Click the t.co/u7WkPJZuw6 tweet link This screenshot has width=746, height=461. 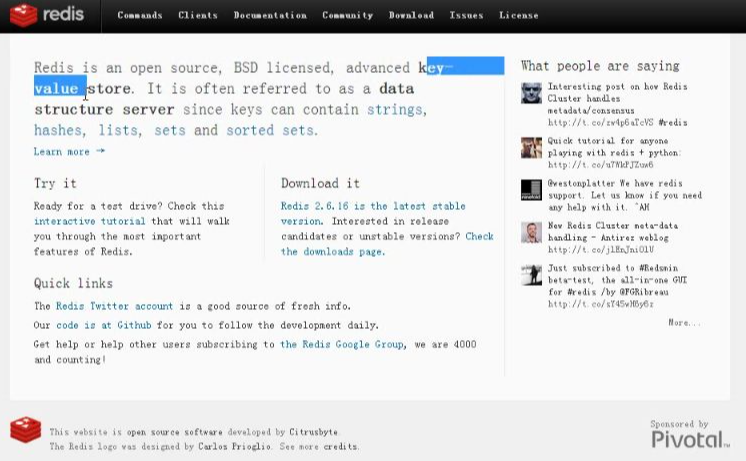pos(600,165)
